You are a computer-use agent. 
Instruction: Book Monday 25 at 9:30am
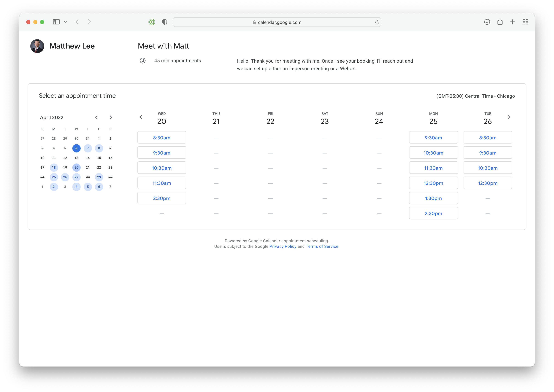(x=433, y=138)
